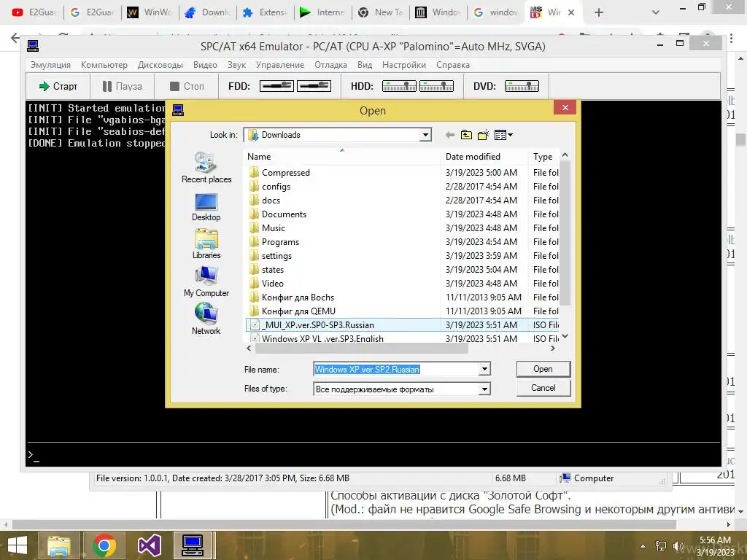Screen dimensions: 747x560
Task: Sort files by Date modified column header
Action: 484,157
